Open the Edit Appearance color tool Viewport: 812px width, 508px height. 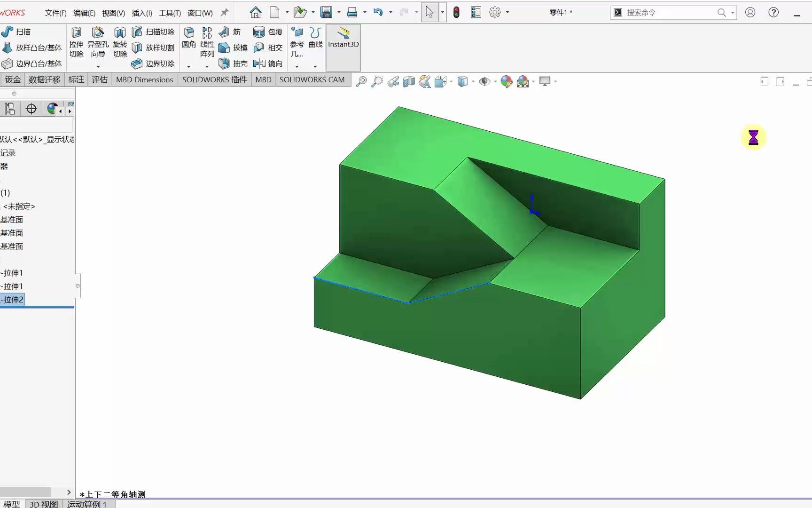(507, 81)
